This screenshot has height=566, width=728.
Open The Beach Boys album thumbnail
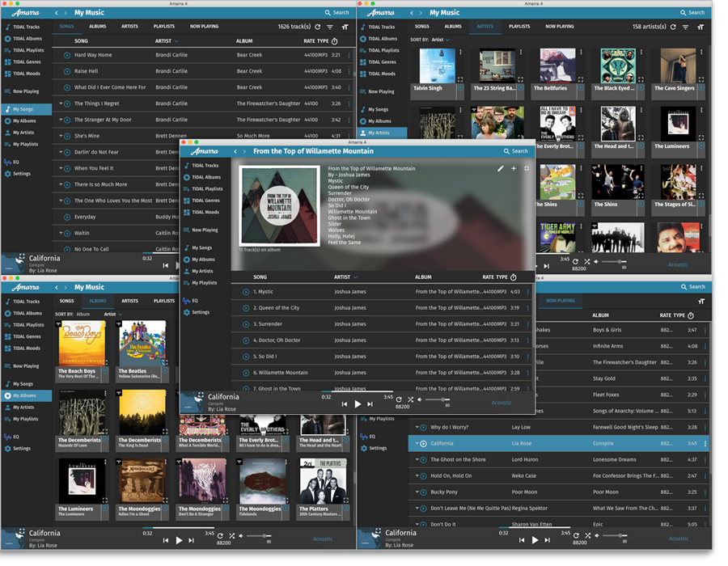(x=82, y=344)
